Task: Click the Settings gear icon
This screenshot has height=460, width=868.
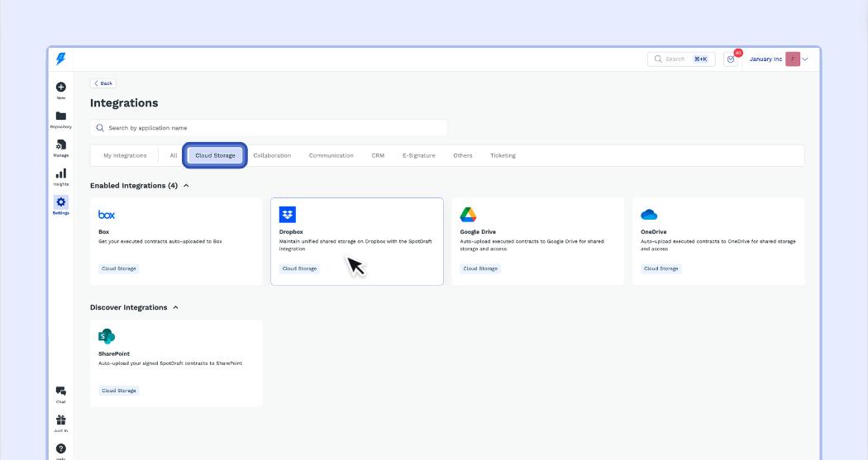Action: [x=61, y=202]
